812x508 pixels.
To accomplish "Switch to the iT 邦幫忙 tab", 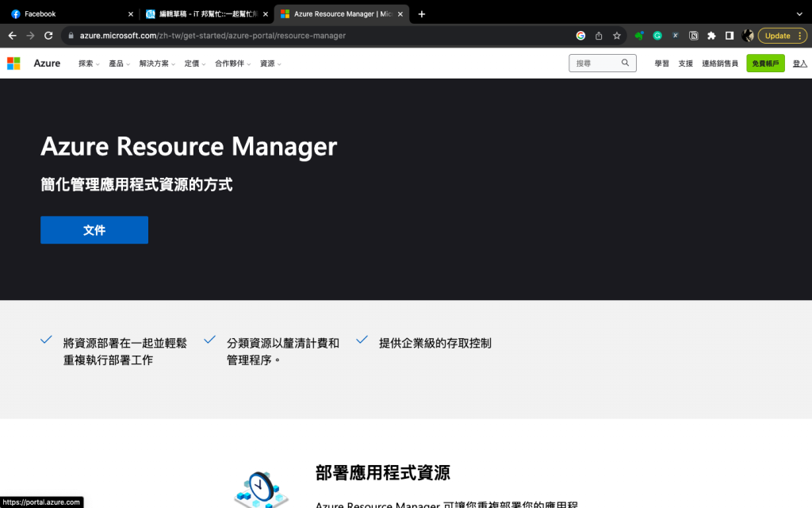I will [x=207, y=14].
